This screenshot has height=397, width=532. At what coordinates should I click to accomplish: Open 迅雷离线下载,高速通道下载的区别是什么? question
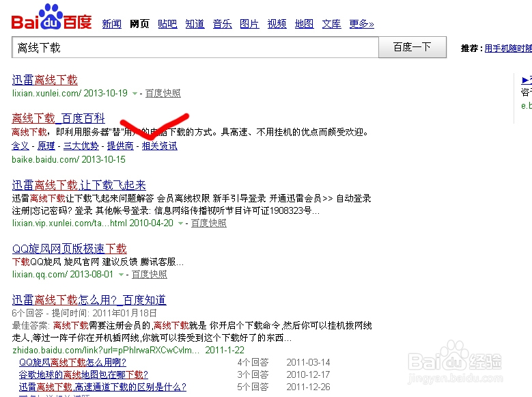pos(103,387)
